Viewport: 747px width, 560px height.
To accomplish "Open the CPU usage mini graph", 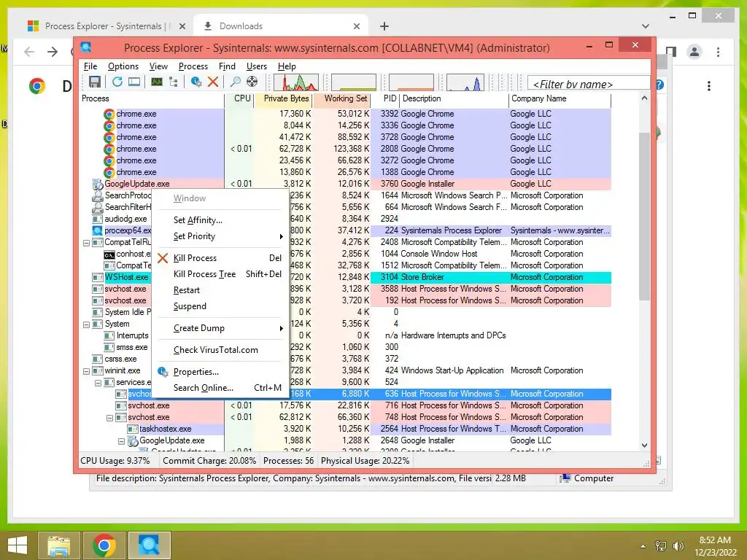I will pos(296,82).
